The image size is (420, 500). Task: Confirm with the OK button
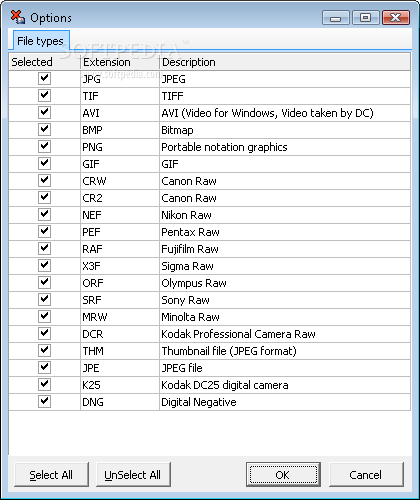(x=283, y=475)
